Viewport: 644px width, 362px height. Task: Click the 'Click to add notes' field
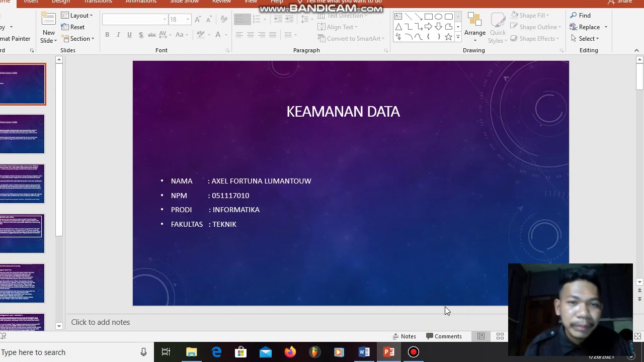101,322
